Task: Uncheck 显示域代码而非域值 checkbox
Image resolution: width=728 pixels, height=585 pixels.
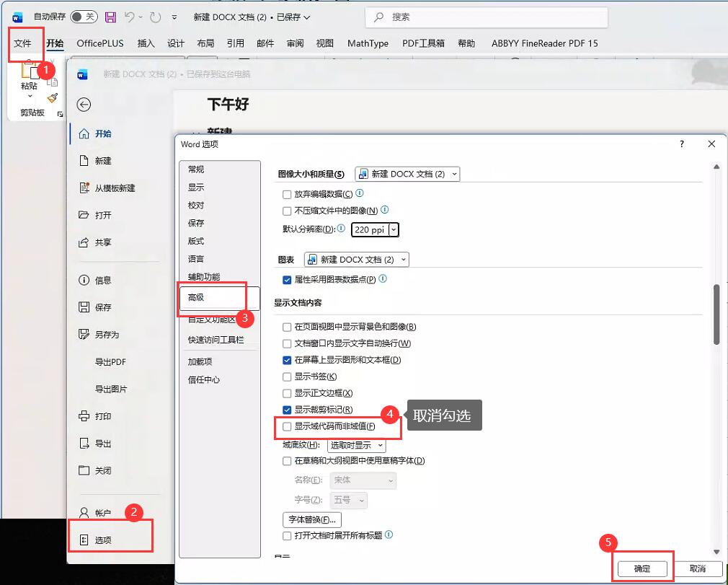Action: point(288,426)
